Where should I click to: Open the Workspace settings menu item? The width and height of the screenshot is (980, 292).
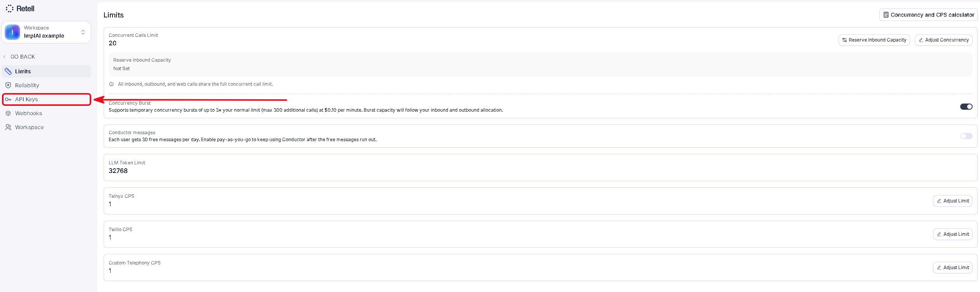click(x=47, y=127)
